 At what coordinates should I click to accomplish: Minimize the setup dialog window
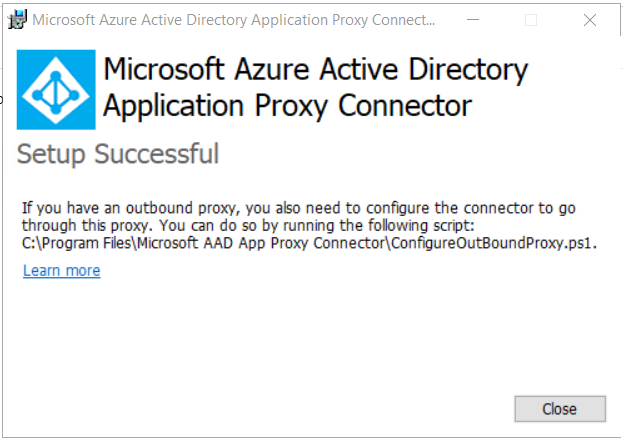coord(482,20)
